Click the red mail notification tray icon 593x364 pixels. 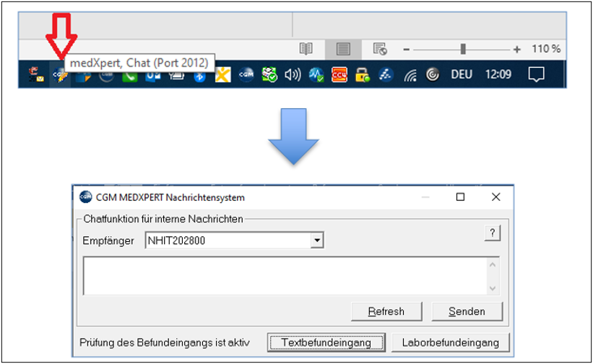click(x=36, y=75)
